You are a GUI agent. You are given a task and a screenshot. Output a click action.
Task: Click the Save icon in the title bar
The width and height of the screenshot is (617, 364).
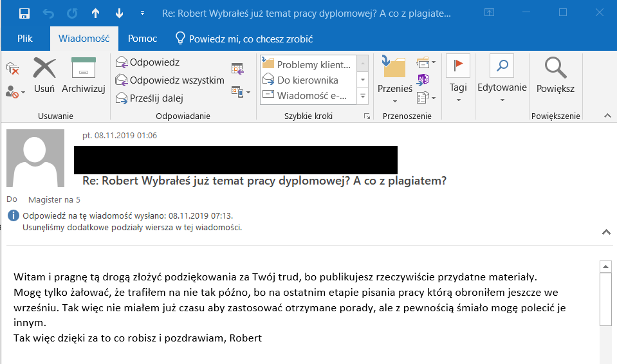[24, 13]
